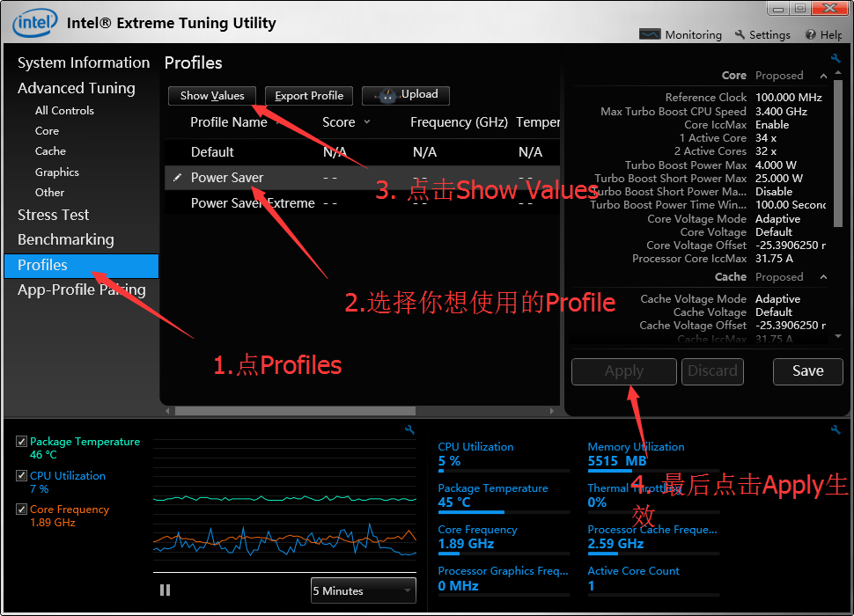The image size is (854, 616).
Task: Open Stress Test section
Action: (53, 215)
